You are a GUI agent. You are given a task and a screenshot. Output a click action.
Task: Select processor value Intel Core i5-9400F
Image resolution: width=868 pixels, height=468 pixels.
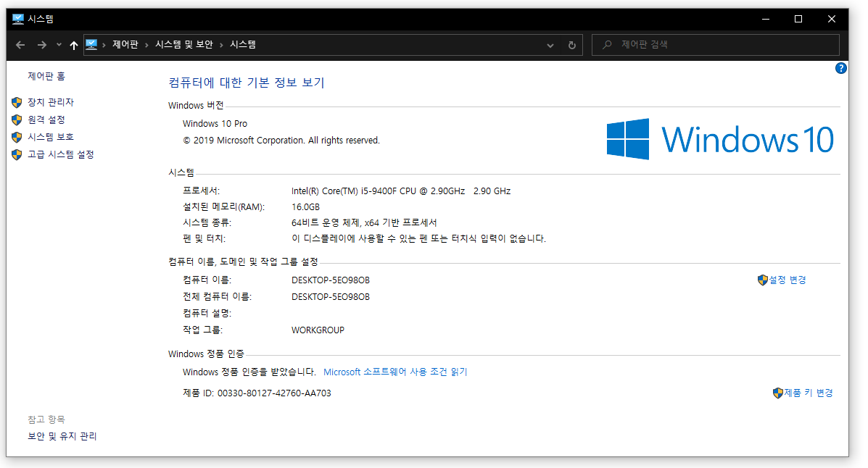tap(401, 191)
